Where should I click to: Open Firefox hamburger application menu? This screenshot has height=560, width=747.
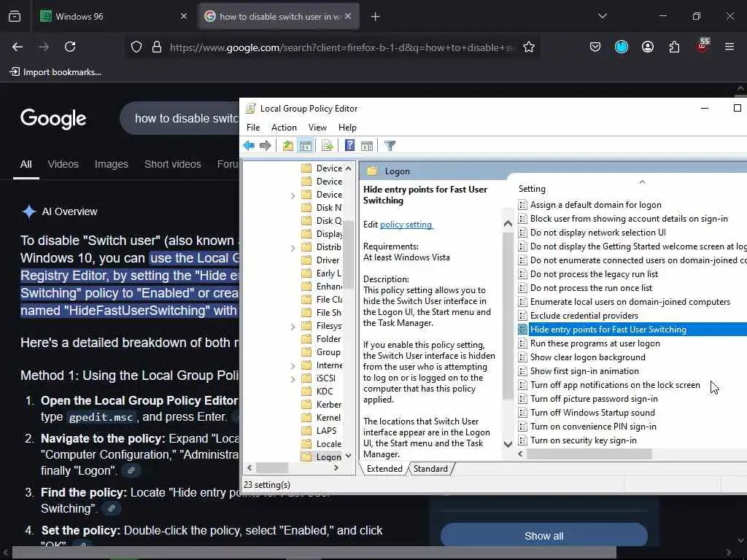pos(729,47)
